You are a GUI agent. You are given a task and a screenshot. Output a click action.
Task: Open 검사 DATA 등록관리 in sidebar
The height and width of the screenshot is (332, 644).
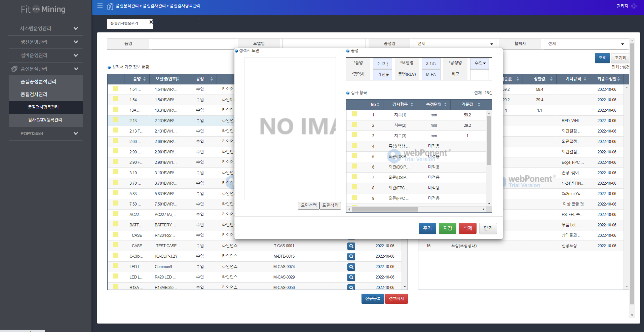tap(45, 120)
